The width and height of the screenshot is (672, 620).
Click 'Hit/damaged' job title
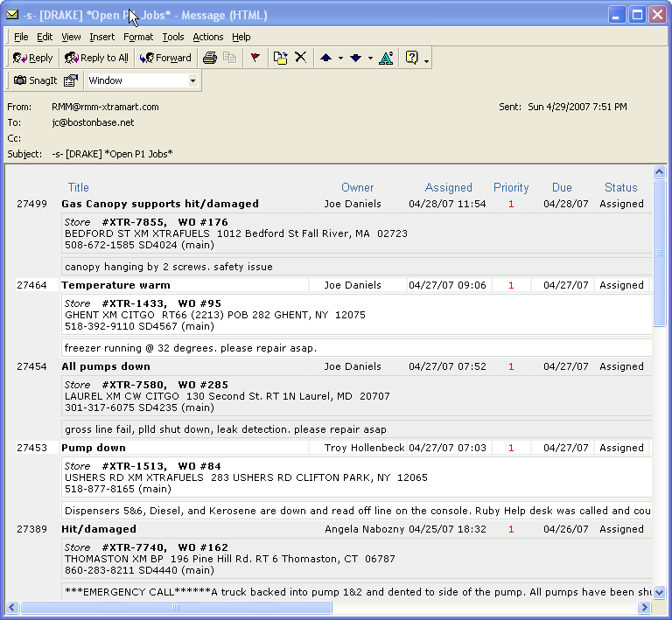coord(99,529)
